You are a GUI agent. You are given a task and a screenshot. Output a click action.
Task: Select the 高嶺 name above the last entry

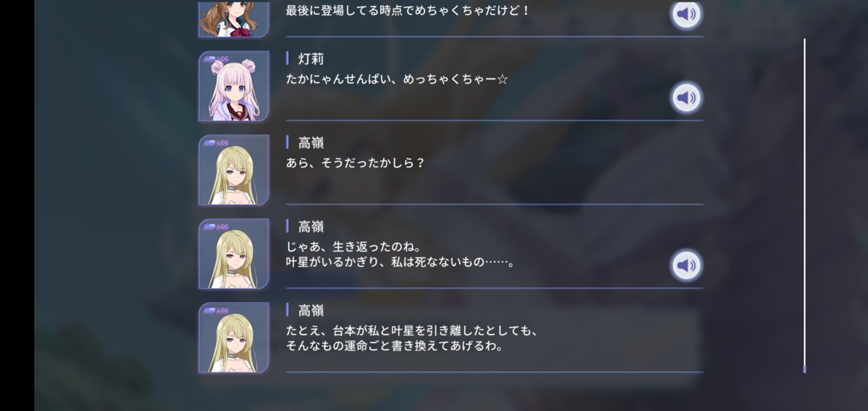coord(311,310)
